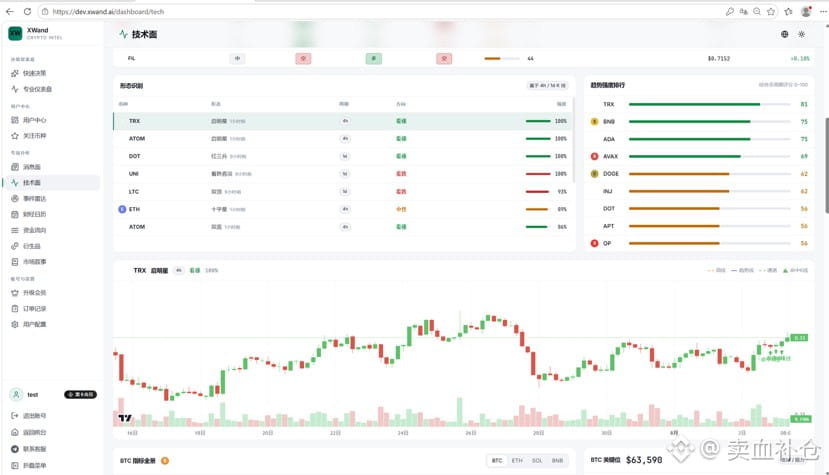Go to 技术面 in the sidebar
The width and height of the screenshot is (829, 475).
pos(51,182)
